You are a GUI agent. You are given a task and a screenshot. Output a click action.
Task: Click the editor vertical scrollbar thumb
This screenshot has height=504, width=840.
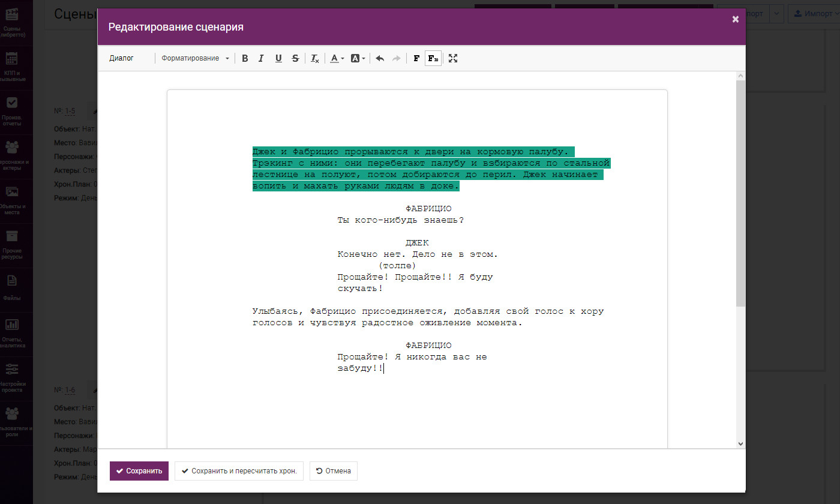[x=740, y=192]
